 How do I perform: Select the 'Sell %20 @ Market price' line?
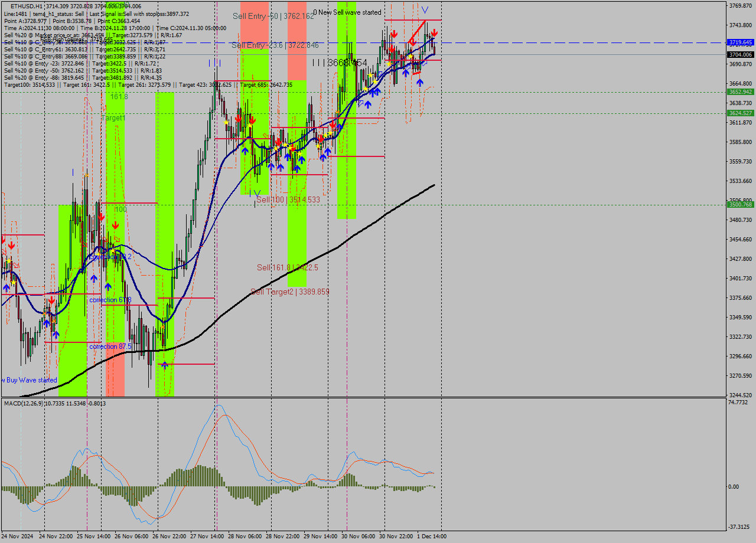click(93, 35)
